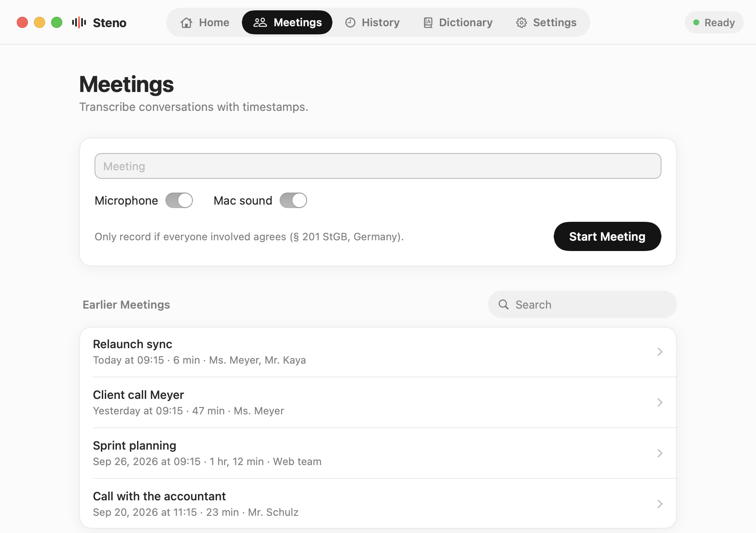The image size is (756, 533).
Task: Click 'Yesterday at 09:15 · 47 min' details line
Action: 189,411
